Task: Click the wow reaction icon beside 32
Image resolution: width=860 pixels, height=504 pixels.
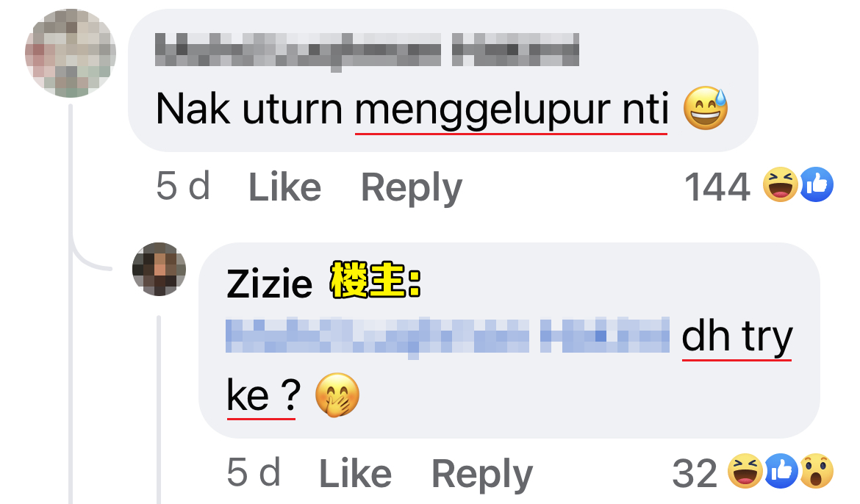Action: click(817, 470)
